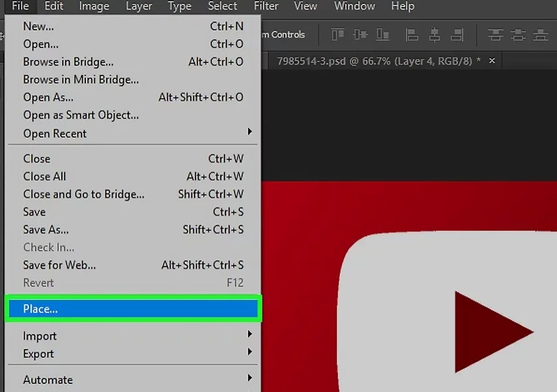Select Browse in Mini Bridge...
Screen dimensions: 557x392
[x=133, y=80]
